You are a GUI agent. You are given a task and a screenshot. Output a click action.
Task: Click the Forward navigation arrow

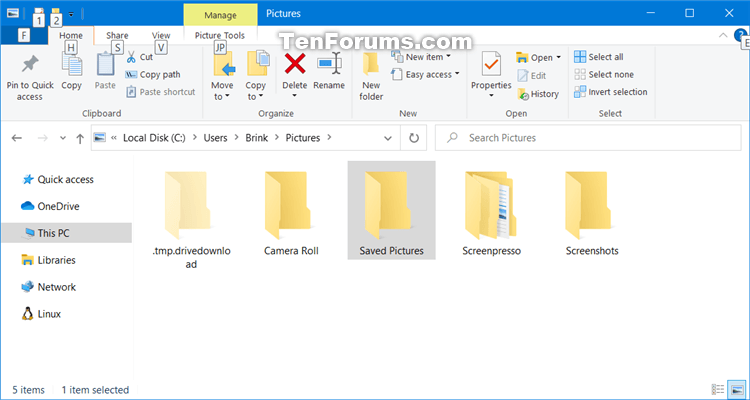pos(43,138)
